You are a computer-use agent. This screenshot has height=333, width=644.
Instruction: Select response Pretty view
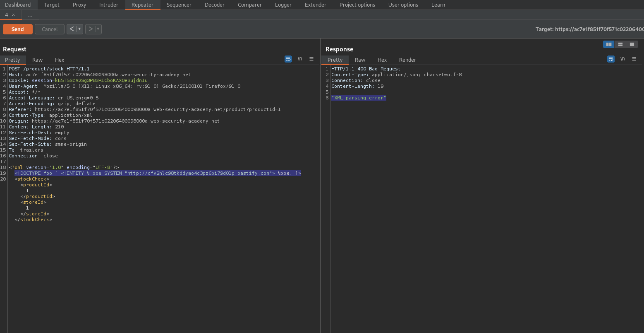[335, 60]
